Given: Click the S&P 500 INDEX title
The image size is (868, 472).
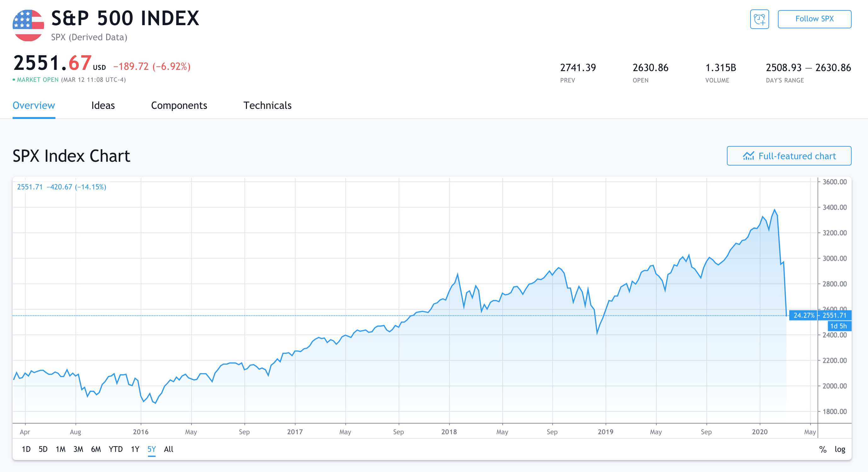Looking at the screenshot, I should pyautogui.click(x=125, y=18).
